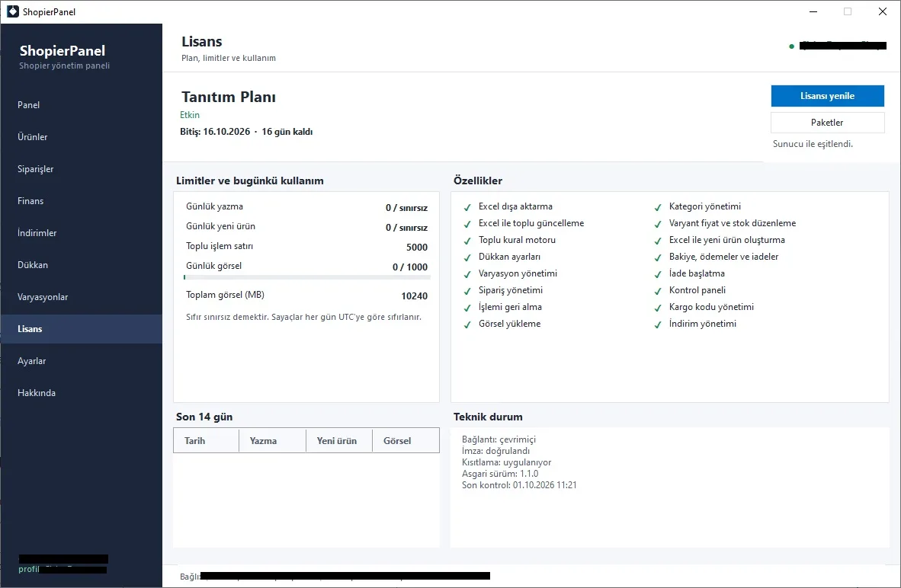Click the feature text 'Kontrol paneli'
Screen dimensions: 901x588
tap(697, 290)
